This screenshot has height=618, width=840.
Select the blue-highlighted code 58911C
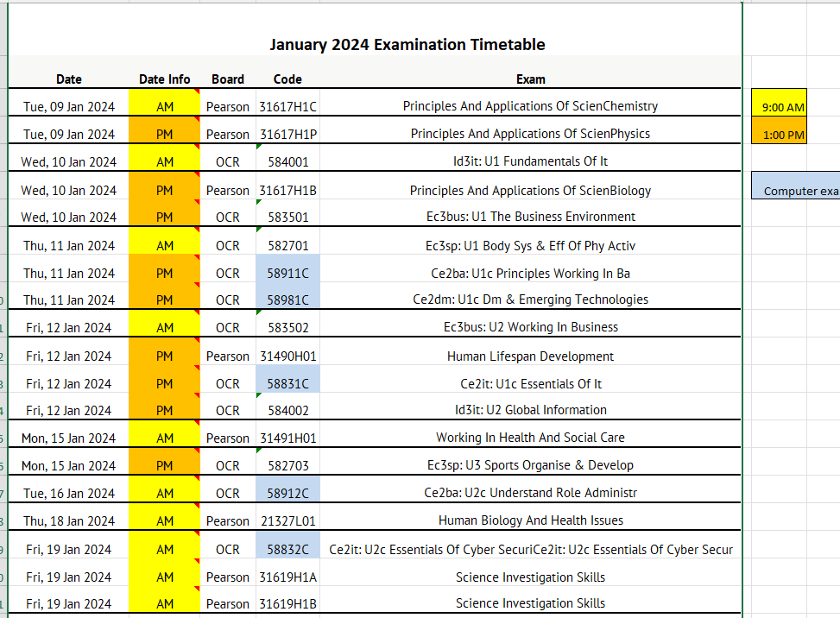click(x=287, y=273)
